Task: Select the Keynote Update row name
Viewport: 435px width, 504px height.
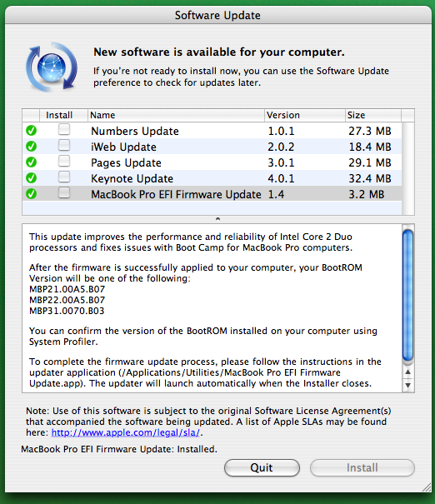Action: pos(132,179)
